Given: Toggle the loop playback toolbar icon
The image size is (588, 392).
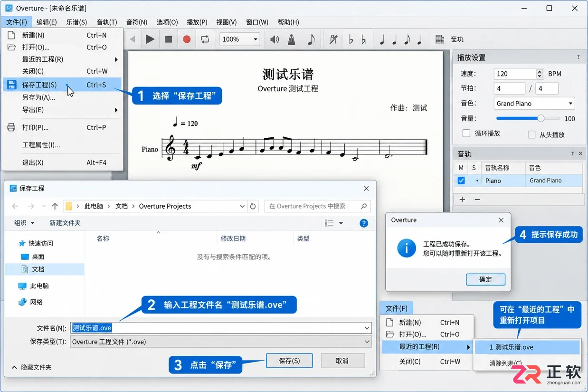Looking at the screenshot, I should click(x=205, y=39).
